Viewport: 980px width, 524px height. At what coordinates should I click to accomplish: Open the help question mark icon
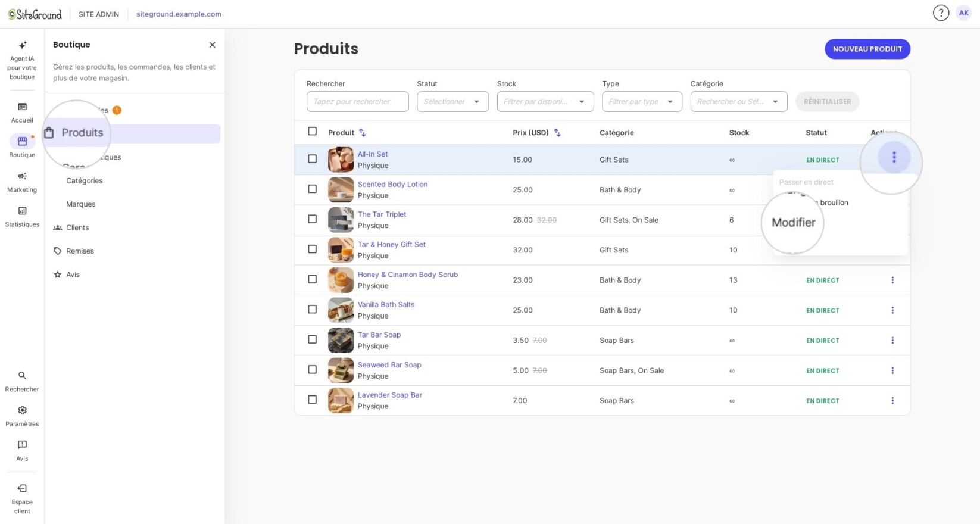pyautogui.click(x=941, y=13)
